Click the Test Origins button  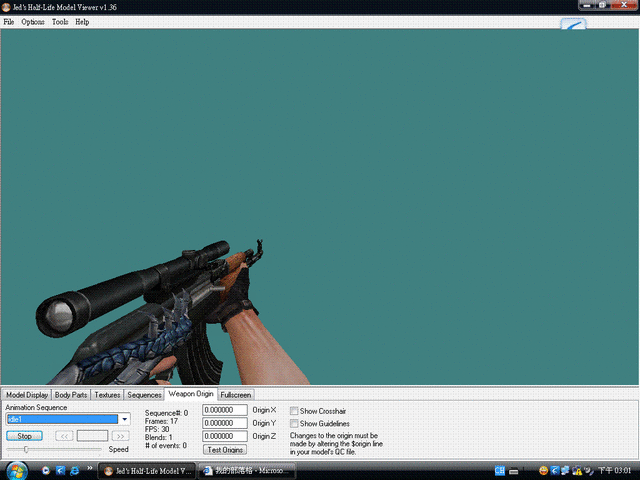(x=225, y=450)
